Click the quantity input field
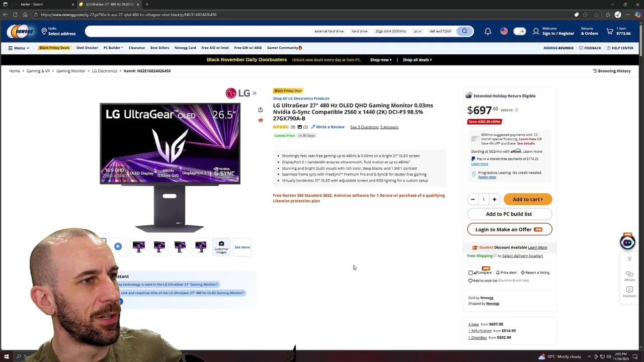This screenshot has width=644, height=362. point(484,200)
